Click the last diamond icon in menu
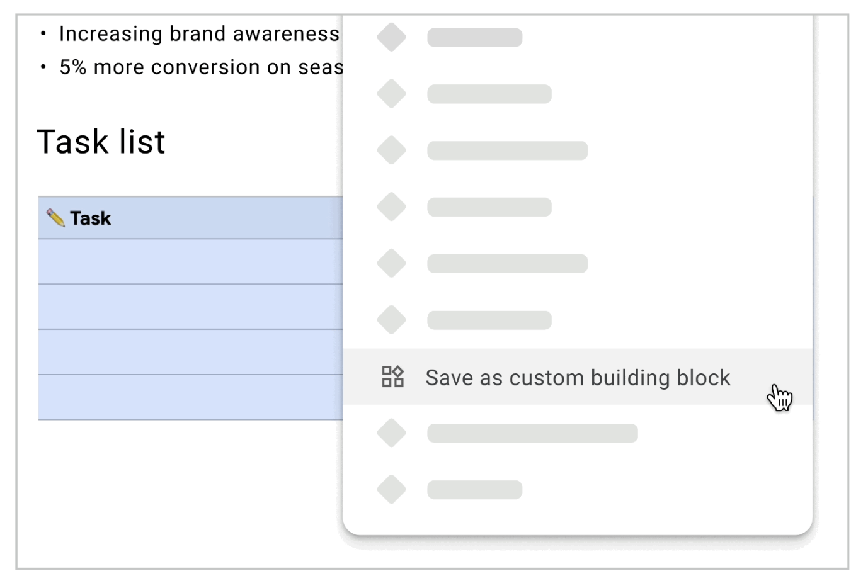This screenshot has height=588, width=868. (x=391, y=489)
